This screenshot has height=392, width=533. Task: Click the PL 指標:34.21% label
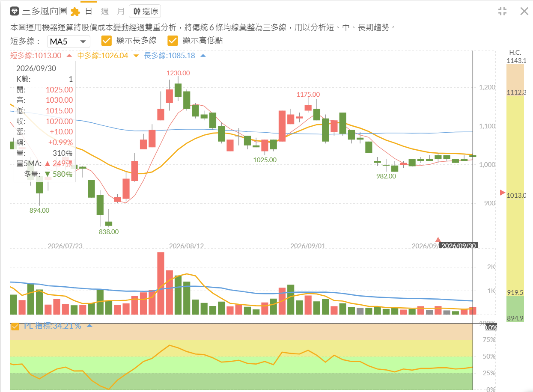[x=53, y=326]
